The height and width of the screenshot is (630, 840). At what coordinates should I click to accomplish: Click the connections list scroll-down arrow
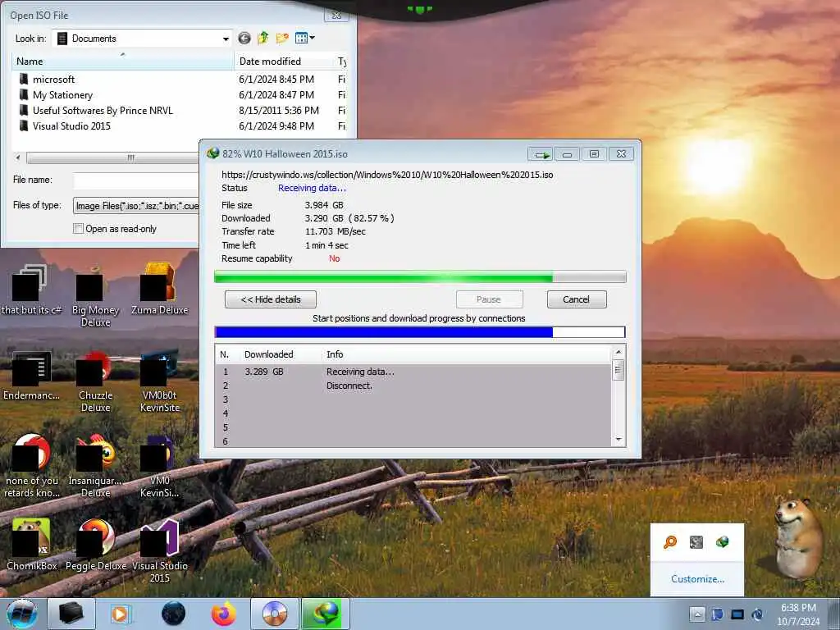pos(619,440)
